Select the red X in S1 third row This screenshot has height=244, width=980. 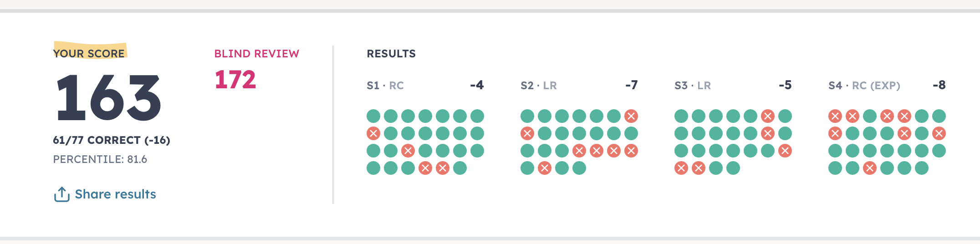(x=408, y=151)
